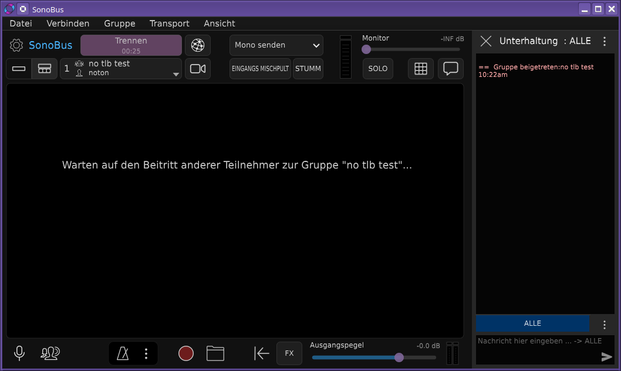
Task: Open the Eingangs Mischpult
Action: [260, 68]
